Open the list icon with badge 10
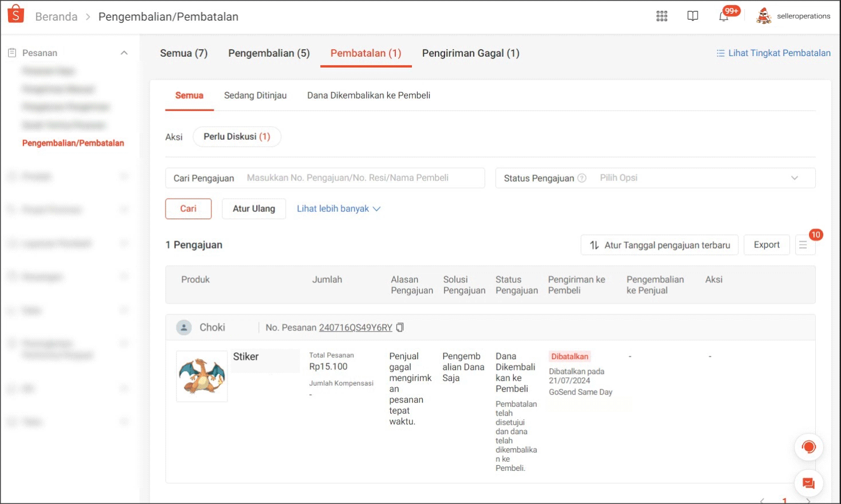841x504 pixels. [x=803, y=245]
